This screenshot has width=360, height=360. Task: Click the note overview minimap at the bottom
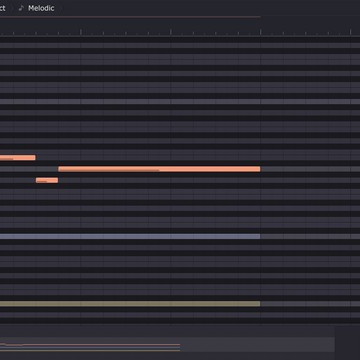click(x=167, y=345)
